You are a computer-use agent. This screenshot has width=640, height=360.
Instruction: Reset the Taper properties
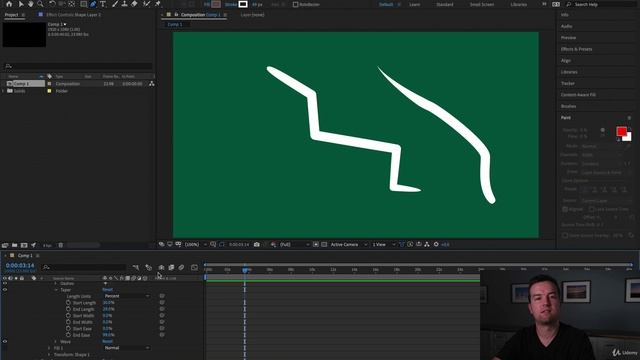pyautogui.click(x=107, y=290)
